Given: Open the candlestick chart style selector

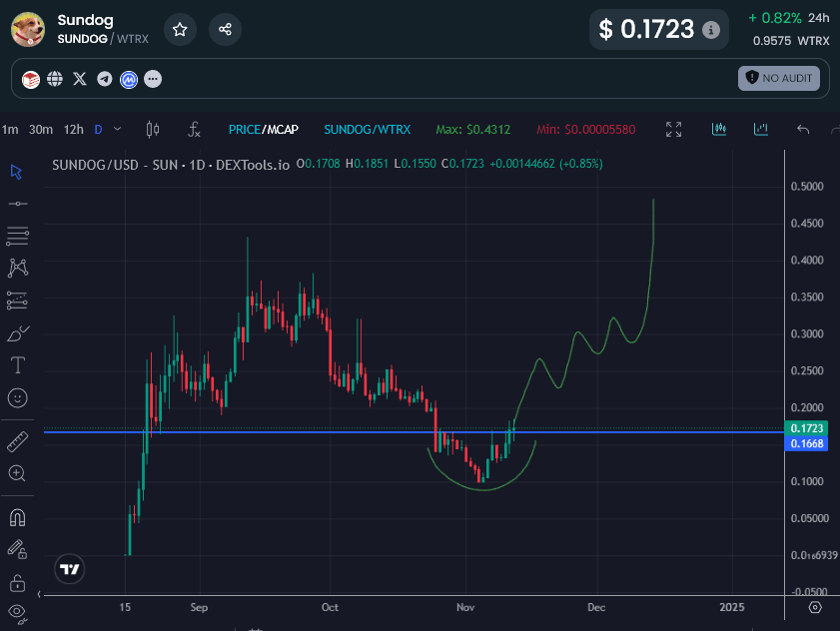Looking at the screenshot, I should [x=153, y=130].
